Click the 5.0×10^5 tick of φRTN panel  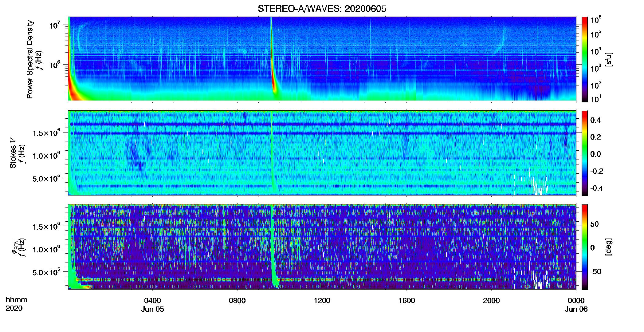pyautogui.click(x=46, y=272)
